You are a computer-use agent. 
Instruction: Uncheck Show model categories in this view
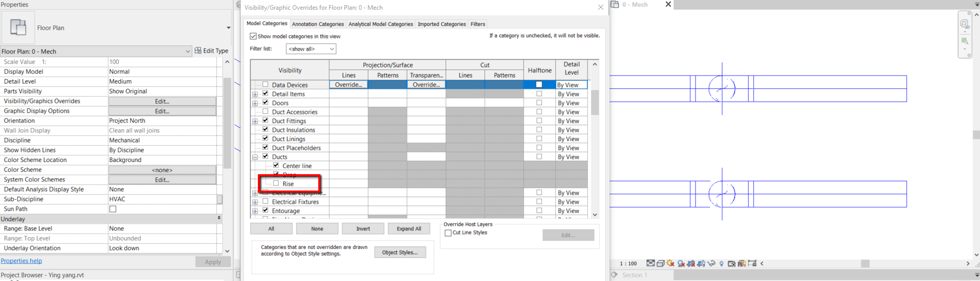(x=253, y=36)
